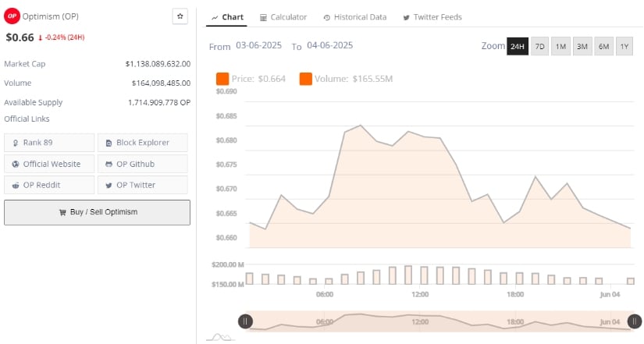
Task: Toggle the Price series orange swatch
Action: [x=222, y=79]
